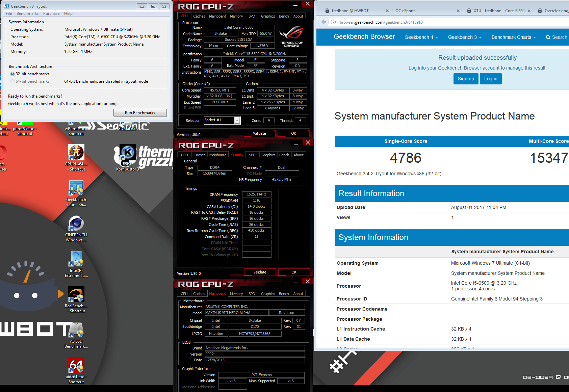This screenshot has height=392, width=569.
Task: Close the CPU-Z Memory tab window
Action: tap(308, 143)
